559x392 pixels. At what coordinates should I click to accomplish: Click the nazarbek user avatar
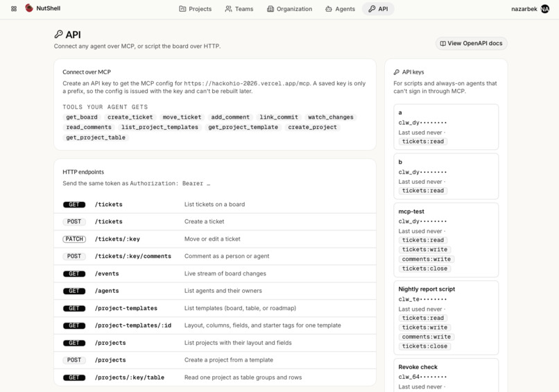coord(544,9)
